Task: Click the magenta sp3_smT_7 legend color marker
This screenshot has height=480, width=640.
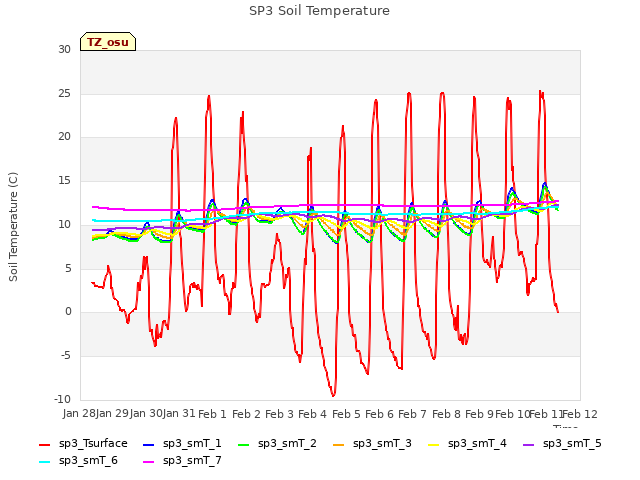Action: coord(149,462)
